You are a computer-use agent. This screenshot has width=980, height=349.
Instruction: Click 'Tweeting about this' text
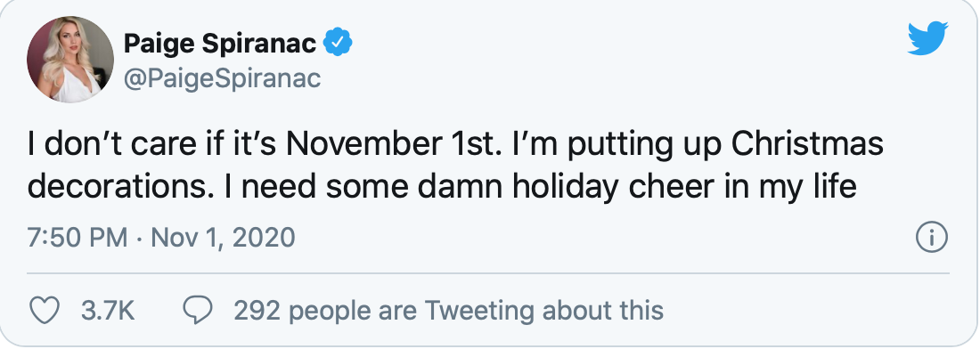tap(543, 311)
